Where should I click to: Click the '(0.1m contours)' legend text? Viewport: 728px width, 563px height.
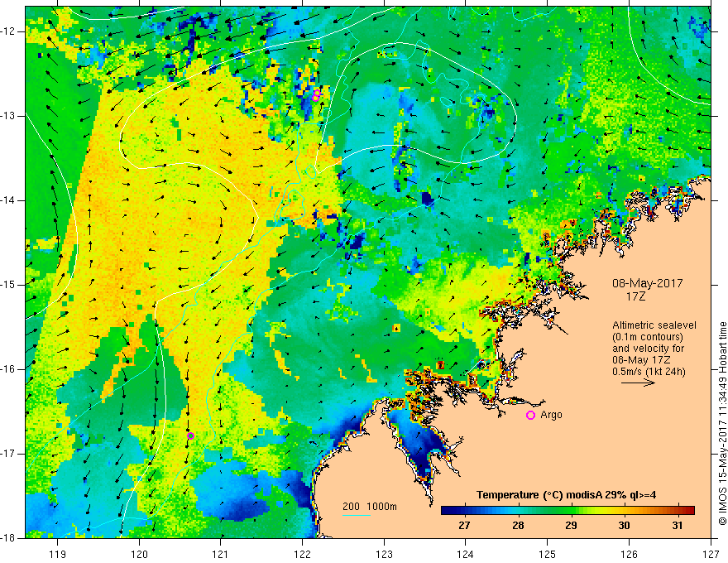point(647,337)
